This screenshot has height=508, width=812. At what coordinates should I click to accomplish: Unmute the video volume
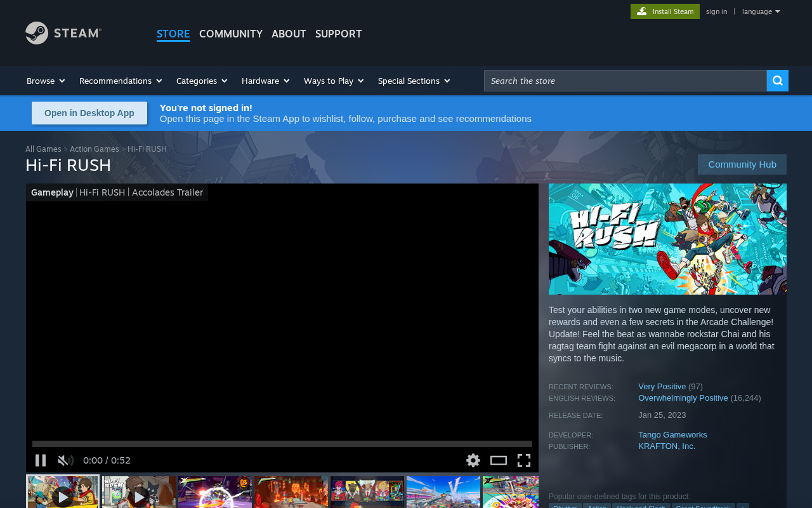click(x=65, y=460)
